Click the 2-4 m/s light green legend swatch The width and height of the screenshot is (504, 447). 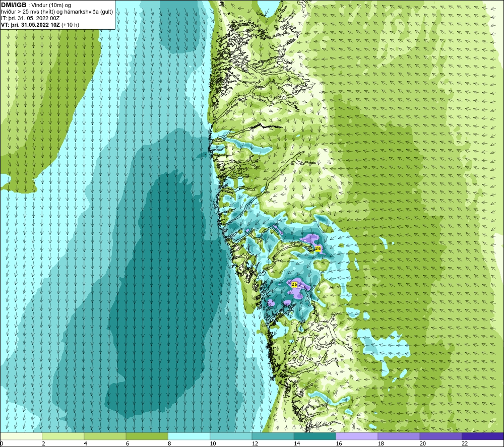pos(63,436)
